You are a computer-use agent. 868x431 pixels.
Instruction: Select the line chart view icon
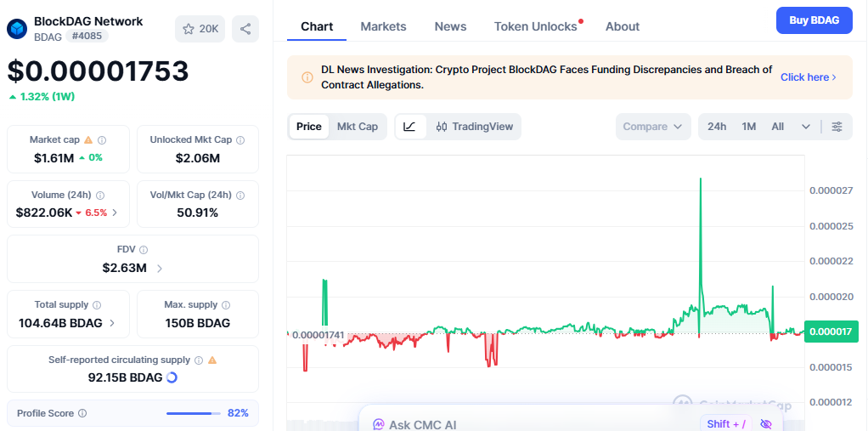[409, 127]
